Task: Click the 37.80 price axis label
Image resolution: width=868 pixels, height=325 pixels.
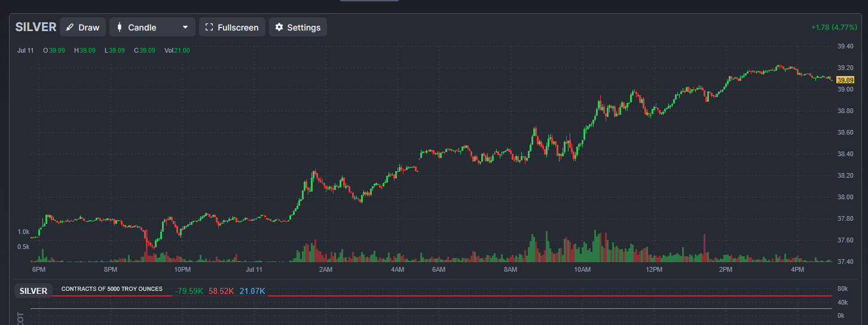Action: [845, 219]
